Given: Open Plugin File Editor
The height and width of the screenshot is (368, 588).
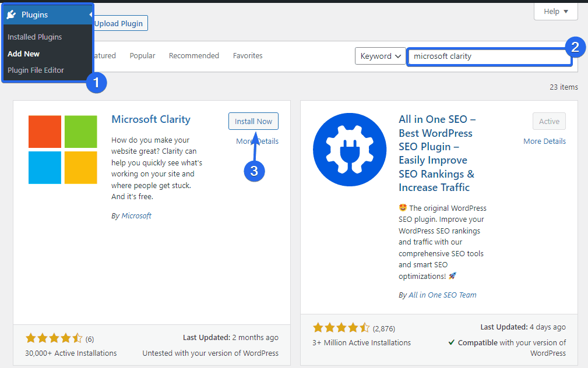Looking at the screenshot, I should point(36,70).
